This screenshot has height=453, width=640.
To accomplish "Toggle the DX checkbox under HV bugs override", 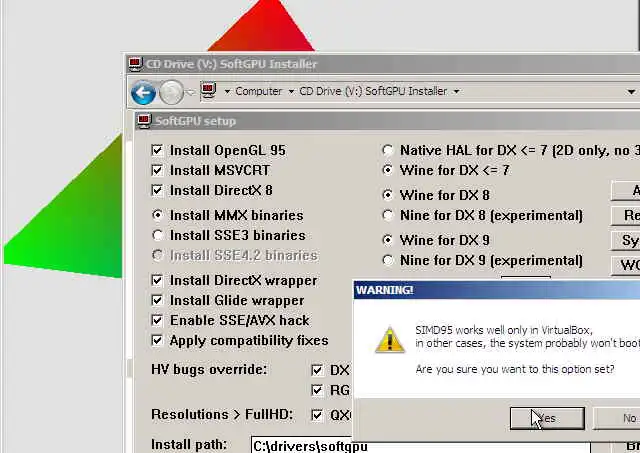I will (x=317, y=370).
